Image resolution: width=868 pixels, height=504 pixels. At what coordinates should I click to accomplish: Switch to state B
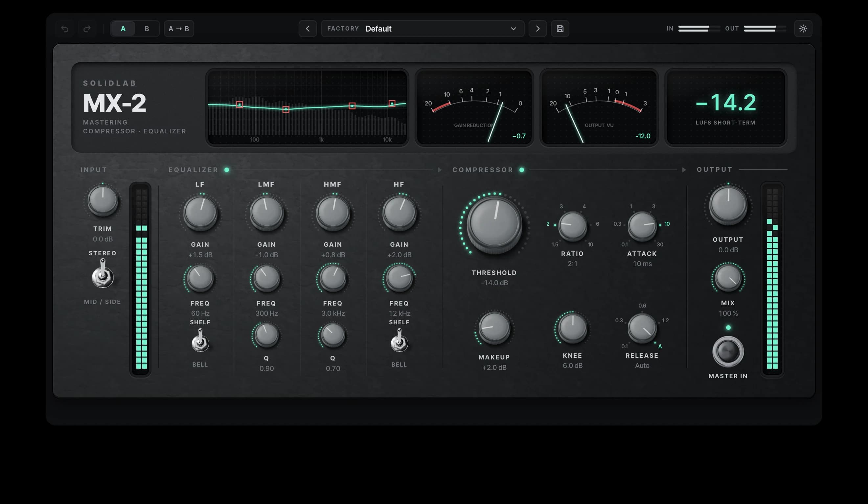coord(147,29)
